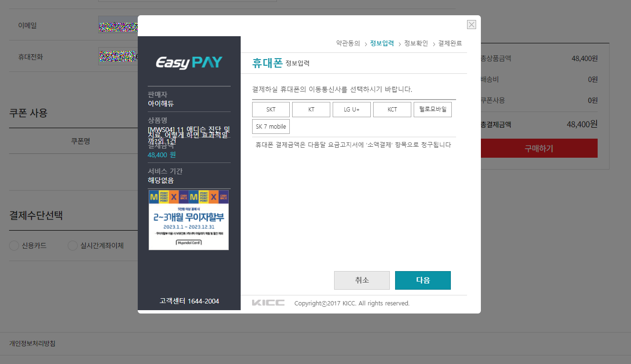Click the 약관동의 step in breadcrumb
The width and height of the screenshot is (631, 364).
(348, 43)
